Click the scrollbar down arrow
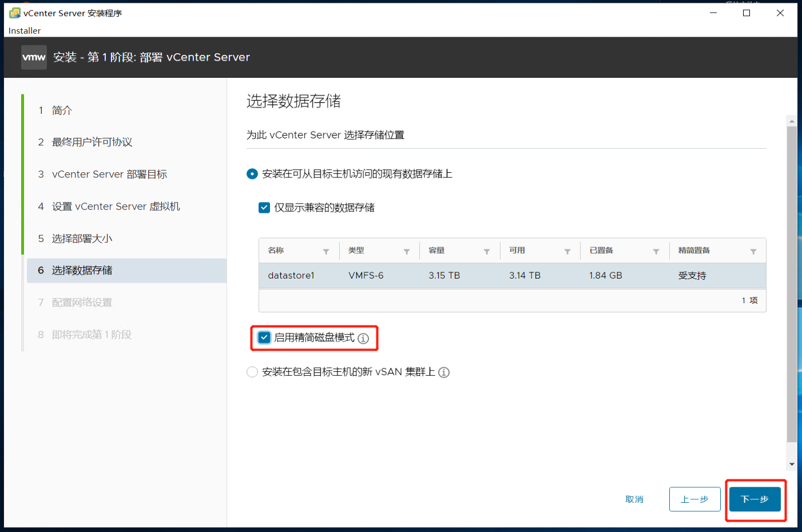 pos(792,463)
